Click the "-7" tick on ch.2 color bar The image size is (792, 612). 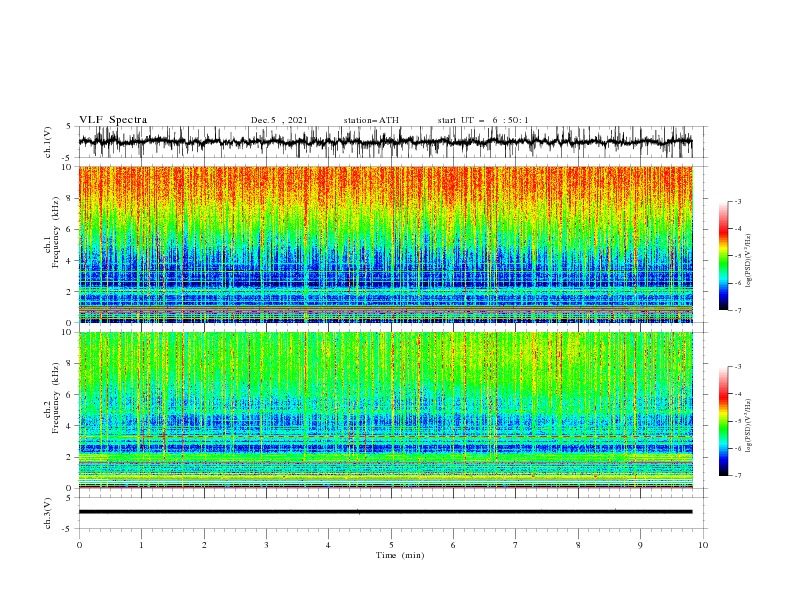point(737,476)
